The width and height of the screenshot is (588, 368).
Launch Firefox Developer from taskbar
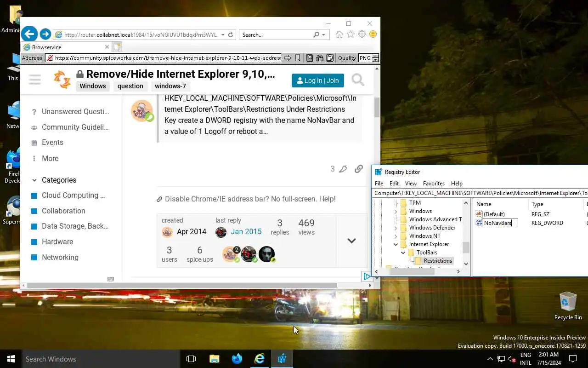click(237, 359)
